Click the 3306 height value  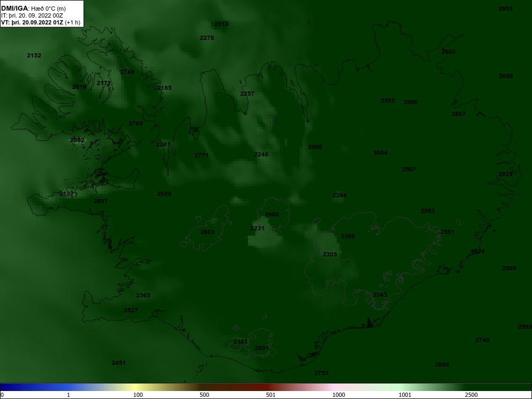[348, 237]
